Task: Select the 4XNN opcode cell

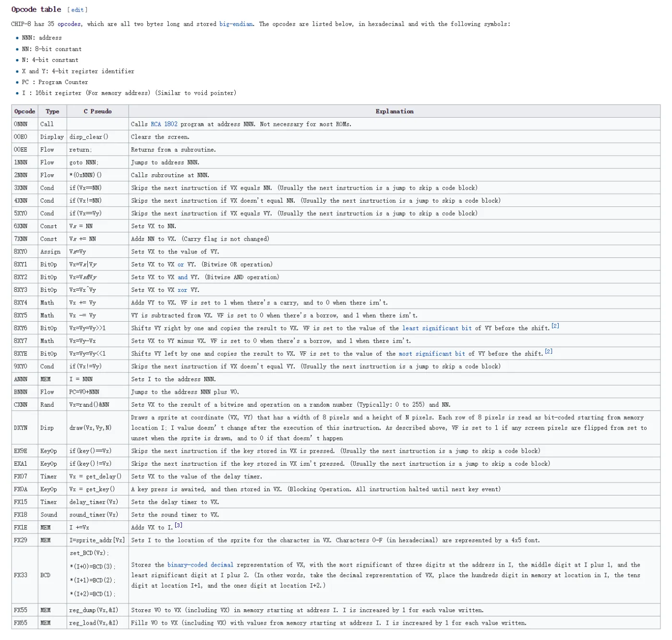Action: pyautogui.click(x=25, y=201)
